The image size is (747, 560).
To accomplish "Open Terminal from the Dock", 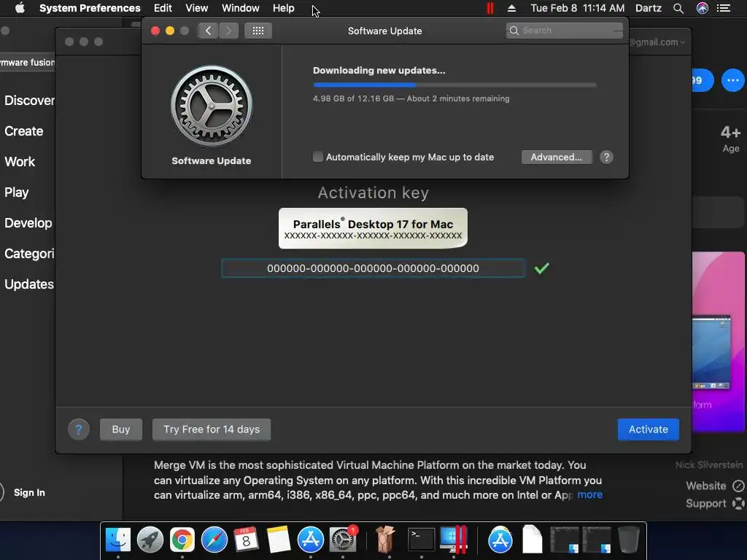I will click(x=421, y=540).
